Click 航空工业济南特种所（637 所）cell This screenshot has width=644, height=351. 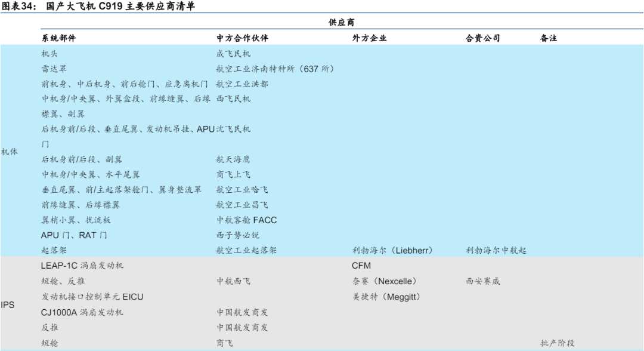pos(275,69)
